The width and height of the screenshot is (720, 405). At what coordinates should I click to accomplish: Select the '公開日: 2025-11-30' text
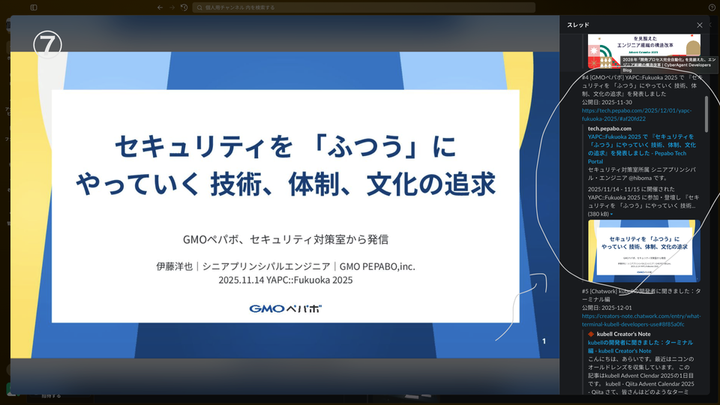(x=607, y=102)
